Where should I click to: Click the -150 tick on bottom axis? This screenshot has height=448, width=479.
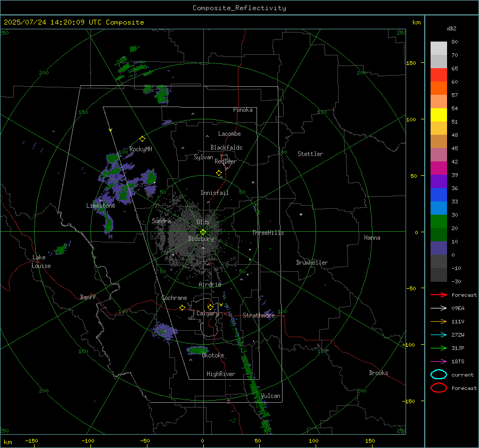(x=32, y=441)
